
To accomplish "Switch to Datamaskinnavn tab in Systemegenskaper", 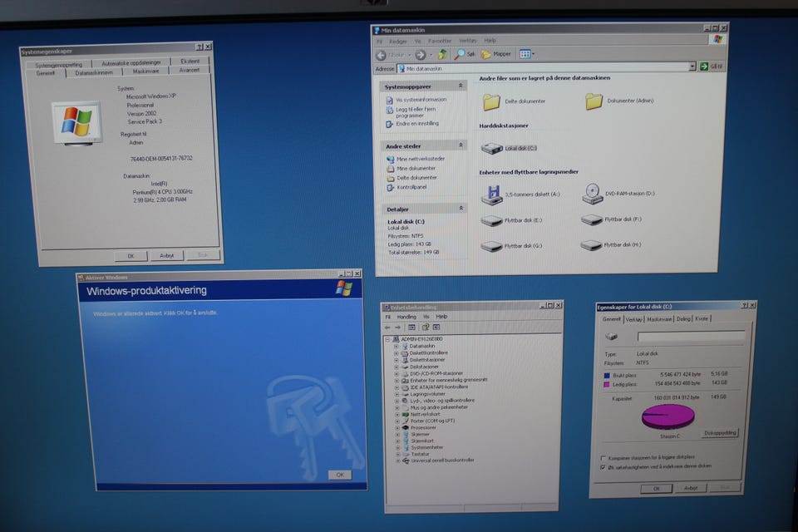I will pos(94,73).
